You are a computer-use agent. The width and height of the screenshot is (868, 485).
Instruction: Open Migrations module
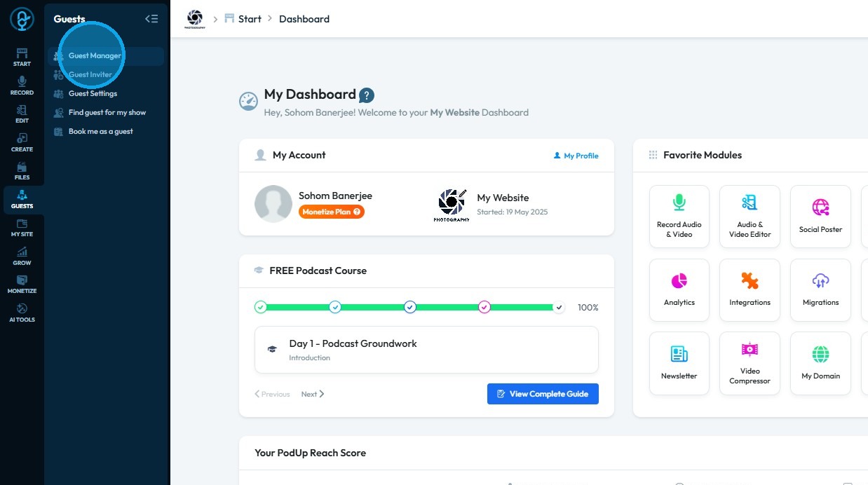click(820, 290)
